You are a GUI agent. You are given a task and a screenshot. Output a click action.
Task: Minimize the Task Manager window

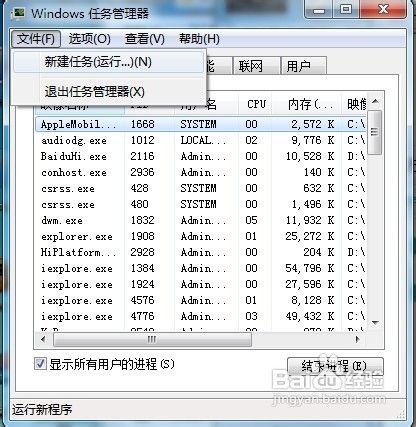pyautogui.click(x=320, y=10)
